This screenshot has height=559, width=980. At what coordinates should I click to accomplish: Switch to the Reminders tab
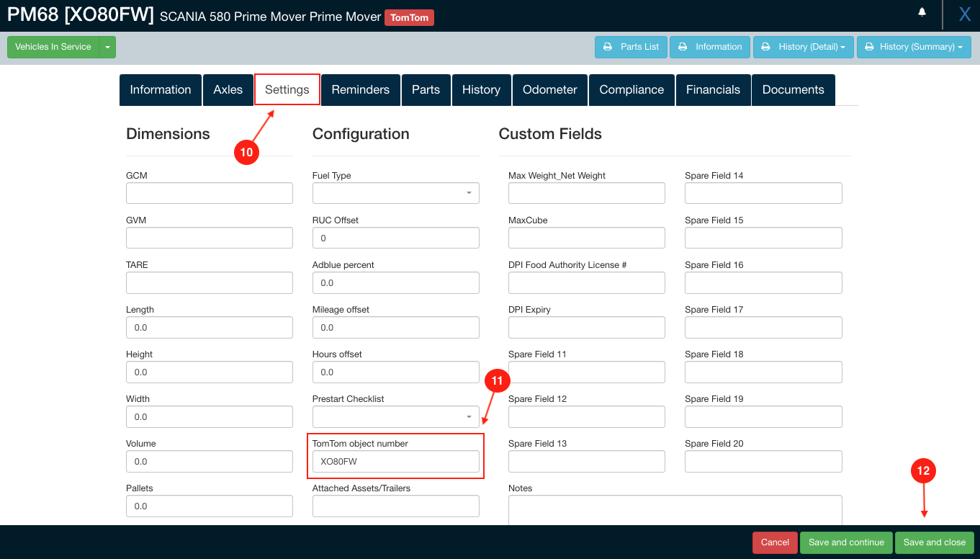360,89
